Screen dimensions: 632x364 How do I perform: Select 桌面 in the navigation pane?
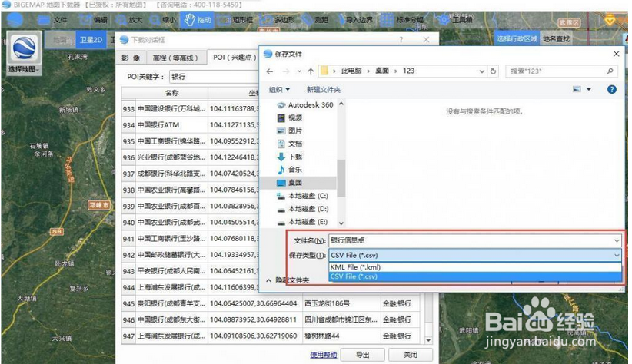(x=299, y=183)
